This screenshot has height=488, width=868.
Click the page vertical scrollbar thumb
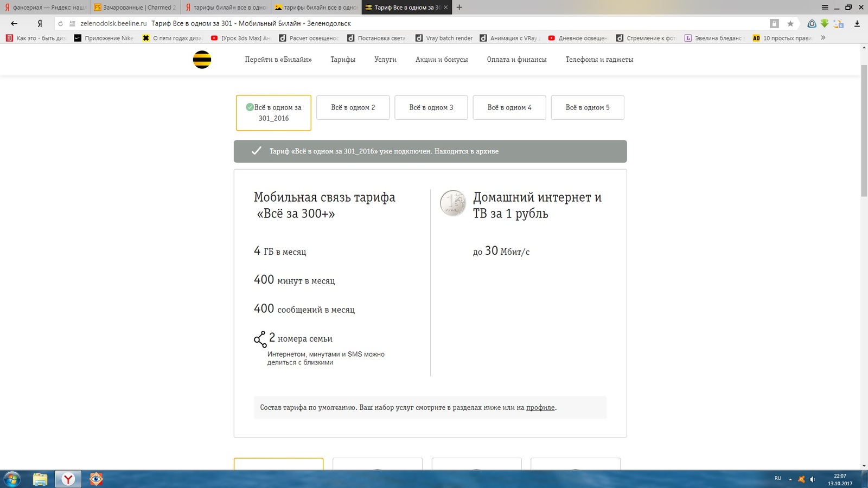864,130
